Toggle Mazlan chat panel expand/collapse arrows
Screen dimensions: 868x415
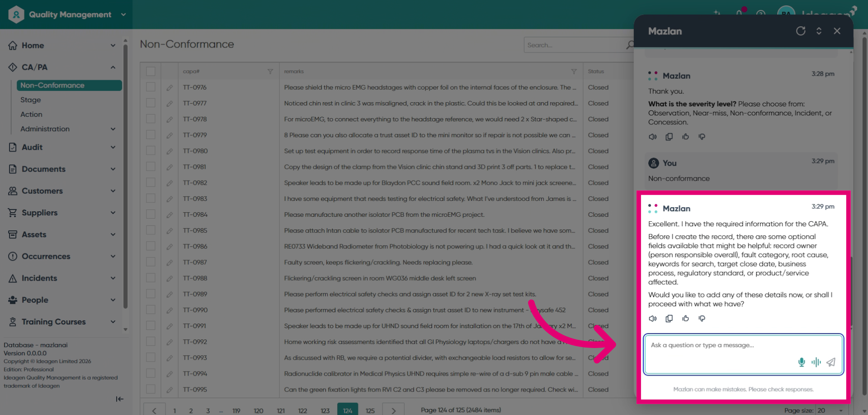[x=819, y=31]
